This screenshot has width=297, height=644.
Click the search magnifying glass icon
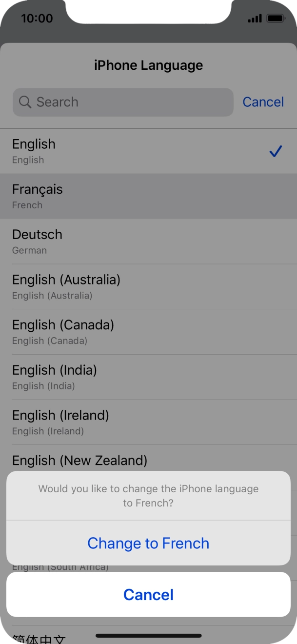click(x=25, y=102)
